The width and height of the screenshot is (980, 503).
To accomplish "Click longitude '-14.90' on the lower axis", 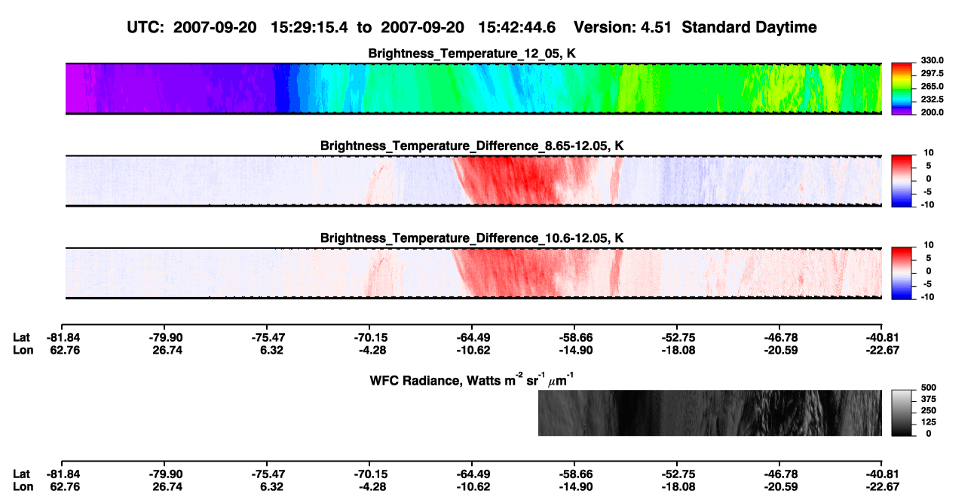I will click(574, 486).
